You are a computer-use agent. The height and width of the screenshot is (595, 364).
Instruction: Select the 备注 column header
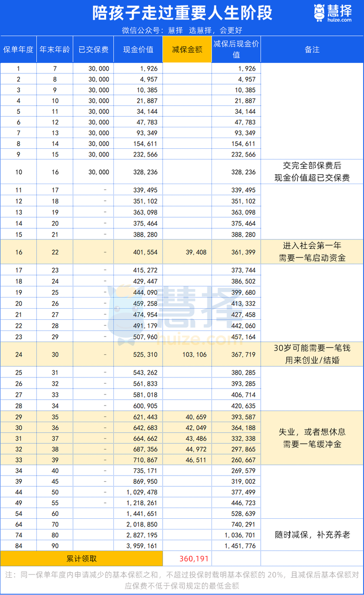[312, 49]
